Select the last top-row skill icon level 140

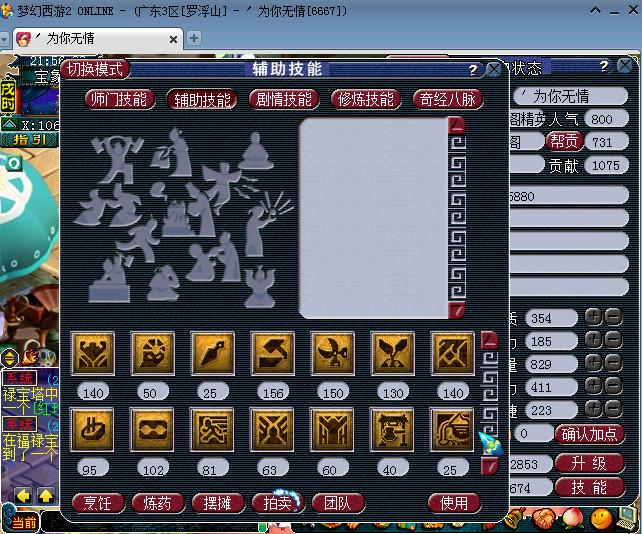click(x=452, y=354)
